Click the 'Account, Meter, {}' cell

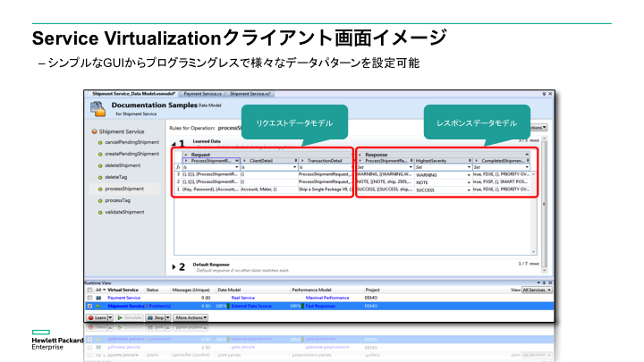[x=268, y=189]
